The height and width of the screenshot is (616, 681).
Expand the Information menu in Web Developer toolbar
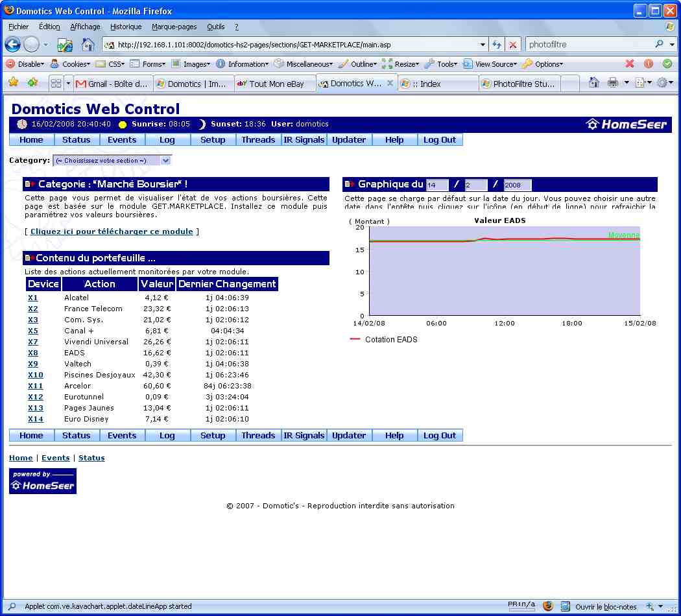243,64
